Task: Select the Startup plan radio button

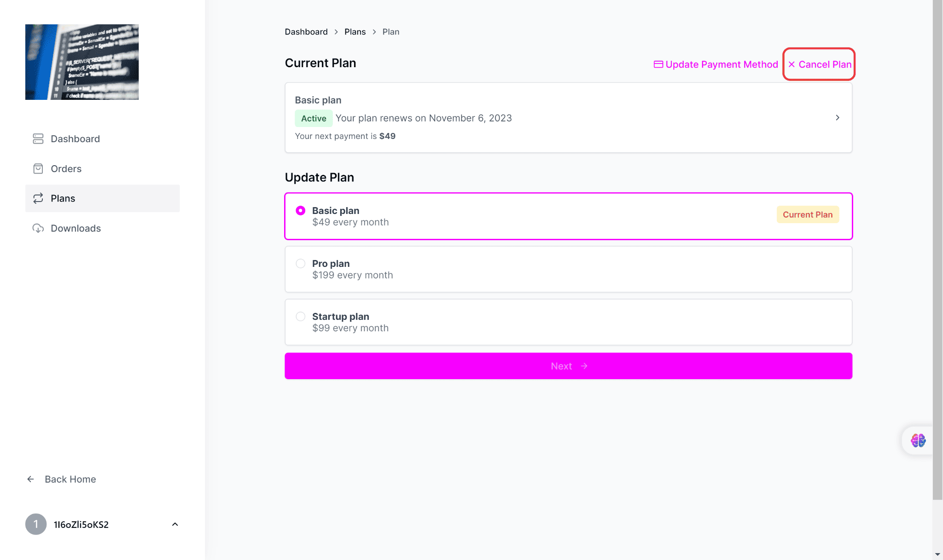Action: coord(301,317)
